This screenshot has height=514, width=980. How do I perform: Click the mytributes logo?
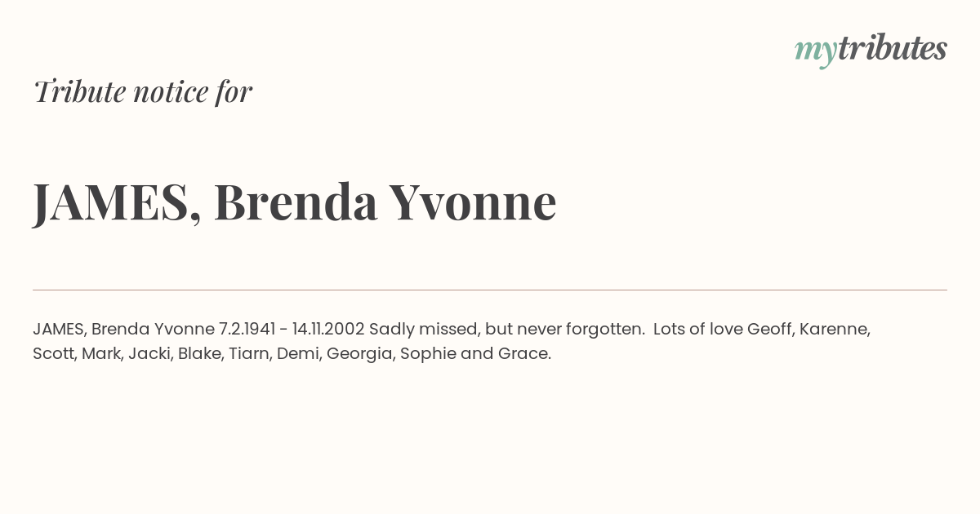tap(871, 49)
